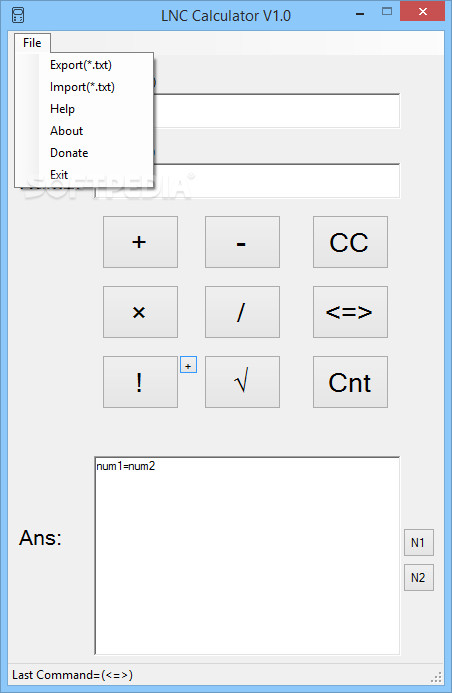Click the resize grip in status bar
Viewport: 452px width, 693px height.
point(437,677)
